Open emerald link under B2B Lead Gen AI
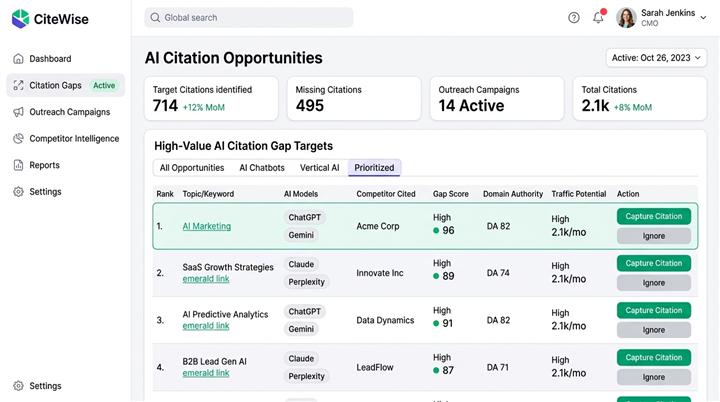The height and width of the screenshot is (402, 720). pyautogui.click(x=206, y=373)
